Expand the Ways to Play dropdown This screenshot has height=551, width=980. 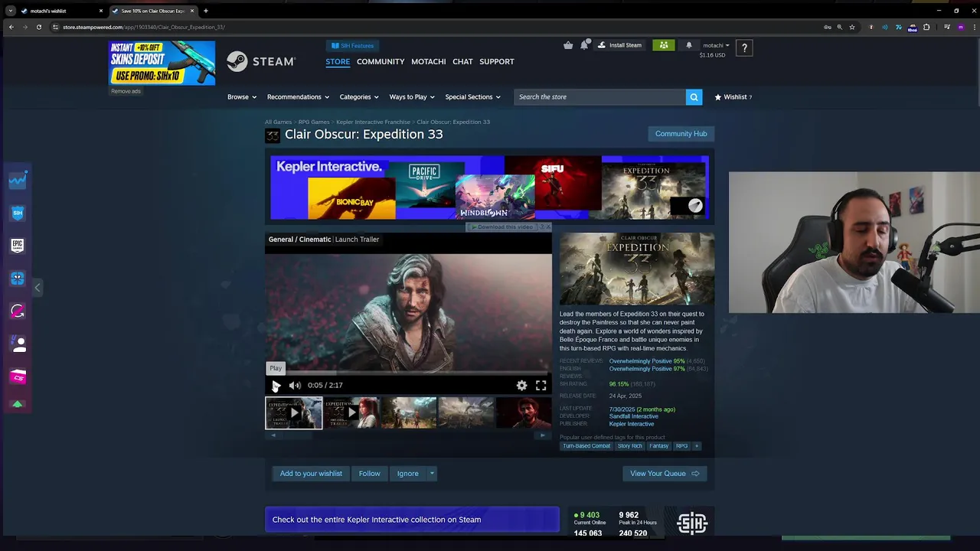coord(412,97)
